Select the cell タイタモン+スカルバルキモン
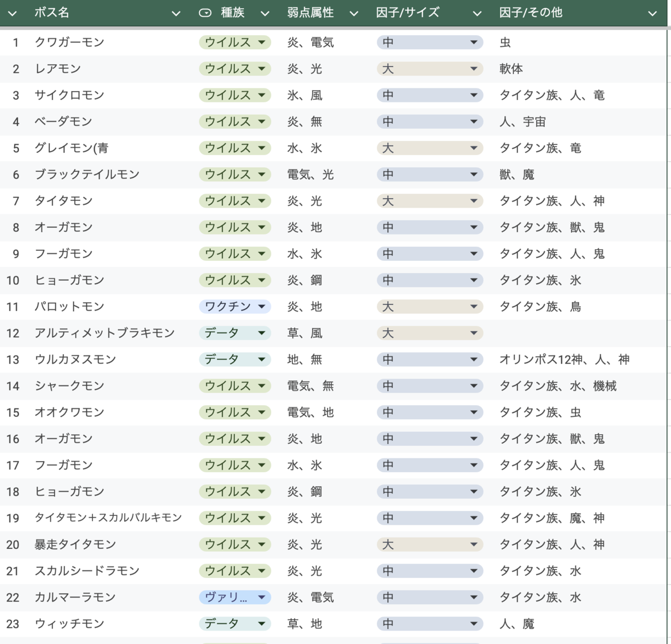Screen dimensions: 671x644 [108, 518]
